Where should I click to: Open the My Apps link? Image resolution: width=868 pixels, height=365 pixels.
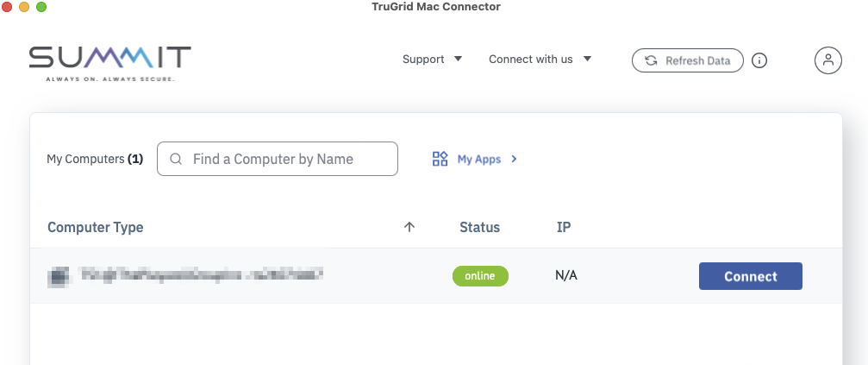tap(475, 159)
